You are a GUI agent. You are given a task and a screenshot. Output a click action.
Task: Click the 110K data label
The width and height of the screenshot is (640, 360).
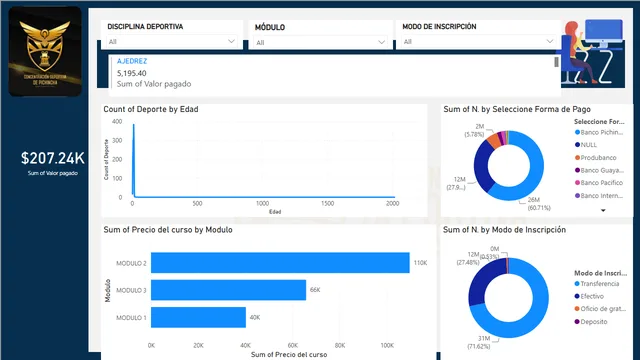(420, 263)
